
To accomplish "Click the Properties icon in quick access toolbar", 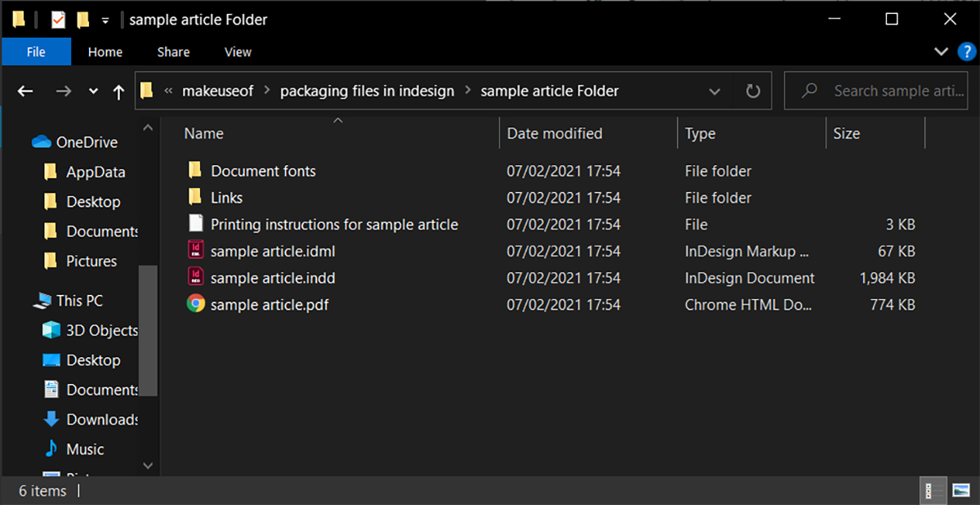I will [58, 20].
